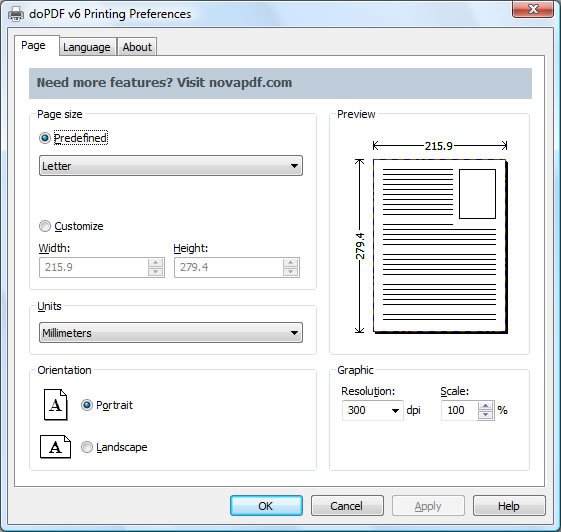Click inside the Scale percentage field
Viewport: 561px width, 532px height.
(x=459, y=410)
